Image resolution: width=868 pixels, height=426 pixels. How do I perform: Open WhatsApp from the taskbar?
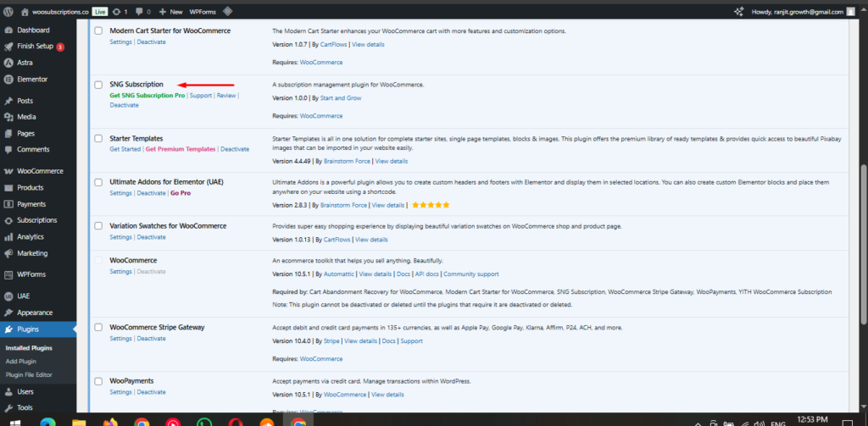(x=203, y=421)
